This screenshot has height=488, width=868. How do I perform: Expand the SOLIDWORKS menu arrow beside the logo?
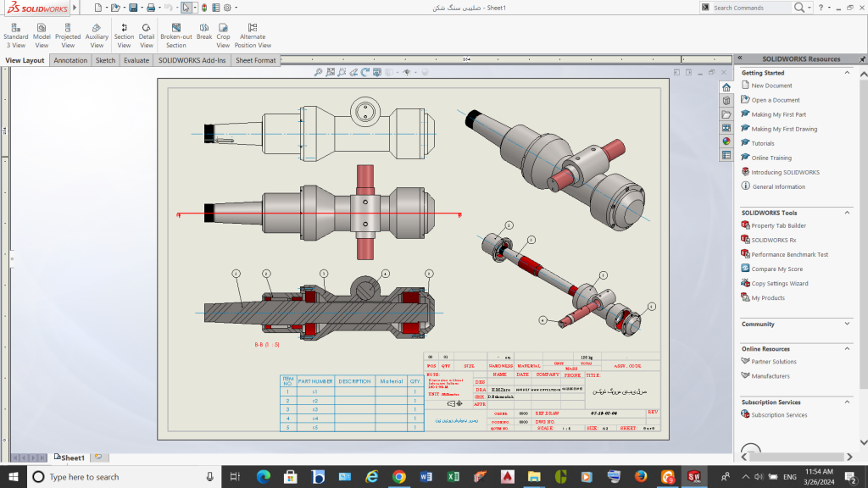[x=73, y=8]
